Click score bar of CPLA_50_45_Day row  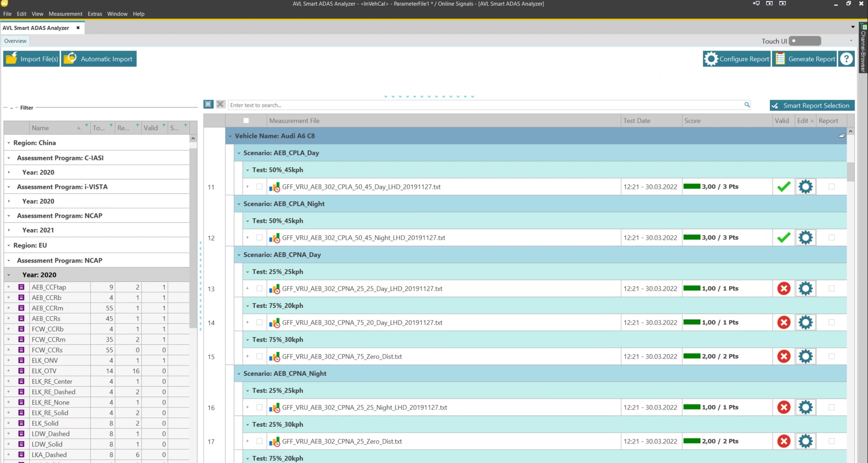click(x=692, y=186)
